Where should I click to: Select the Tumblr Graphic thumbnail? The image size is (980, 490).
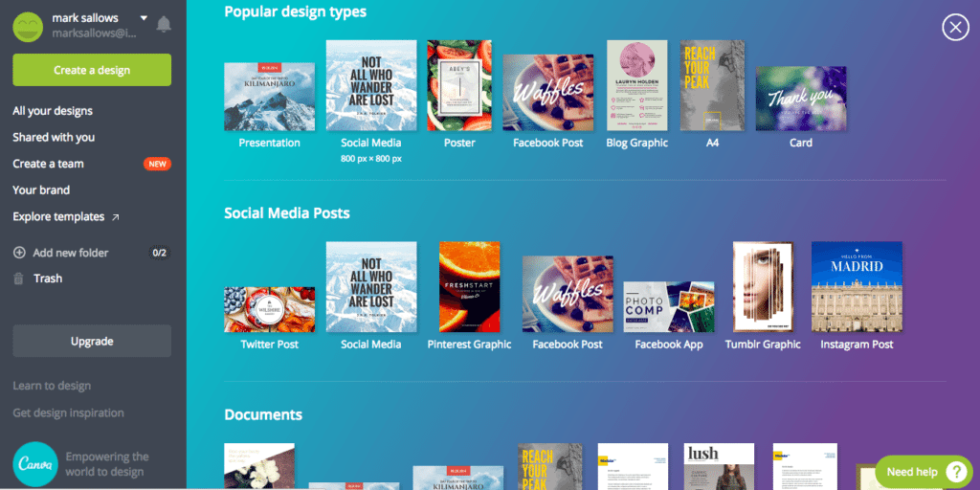763,287
